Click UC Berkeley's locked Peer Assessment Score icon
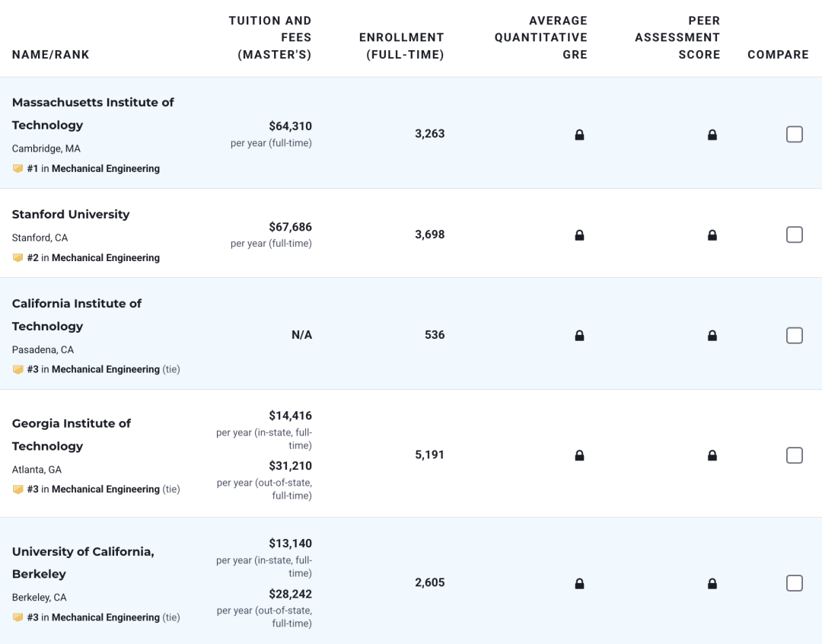The height and width of the screenshot is (644, 822). coord(712,583)
